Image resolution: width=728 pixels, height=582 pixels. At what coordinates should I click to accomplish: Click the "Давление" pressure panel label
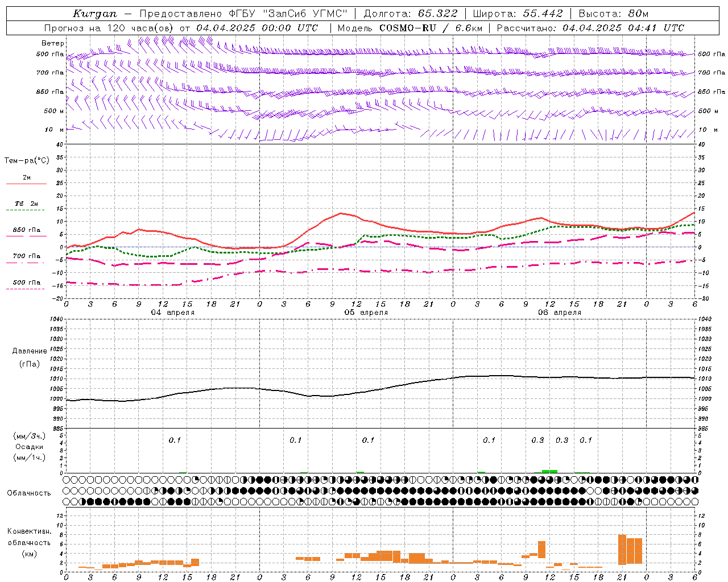coord(30,351)
